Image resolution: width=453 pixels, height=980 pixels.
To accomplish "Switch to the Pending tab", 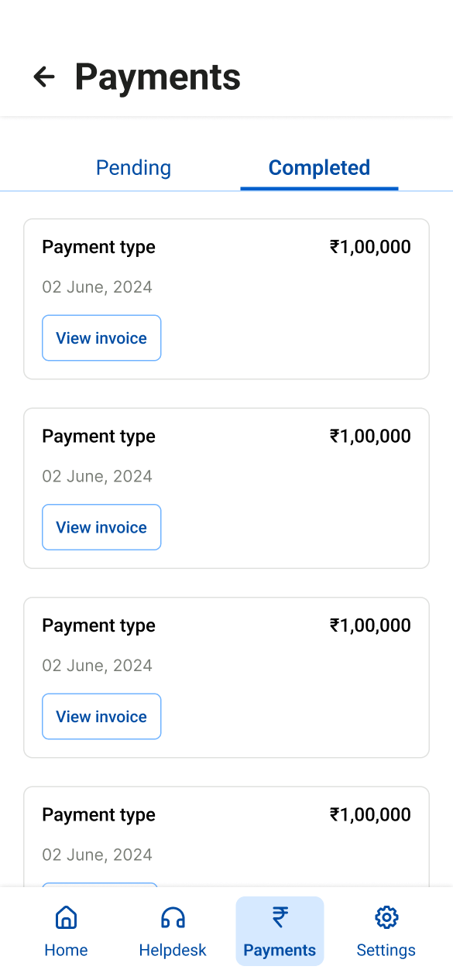I will click(x=133, y=168).
